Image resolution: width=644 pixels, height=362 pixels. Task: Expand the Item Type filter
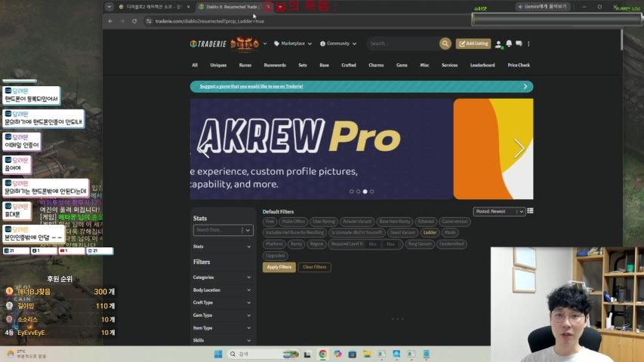(x=222, y=328)
